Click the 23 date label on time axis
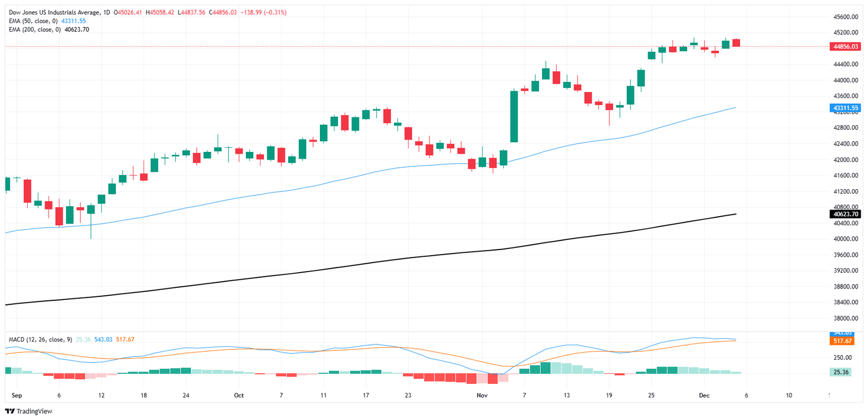Screen dimensions: 868x420 [x=409, y=395]
